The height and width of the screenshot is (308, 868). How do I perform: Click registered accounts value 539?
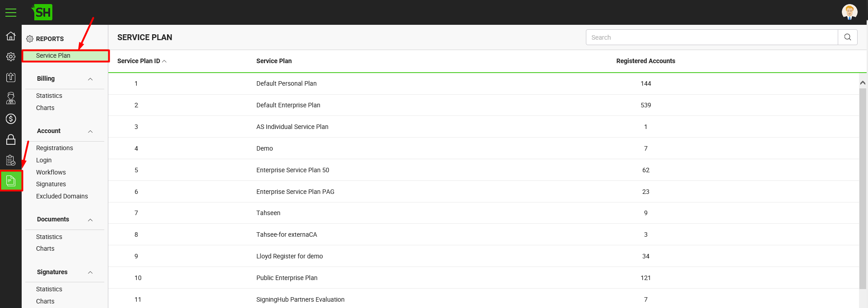645,105
